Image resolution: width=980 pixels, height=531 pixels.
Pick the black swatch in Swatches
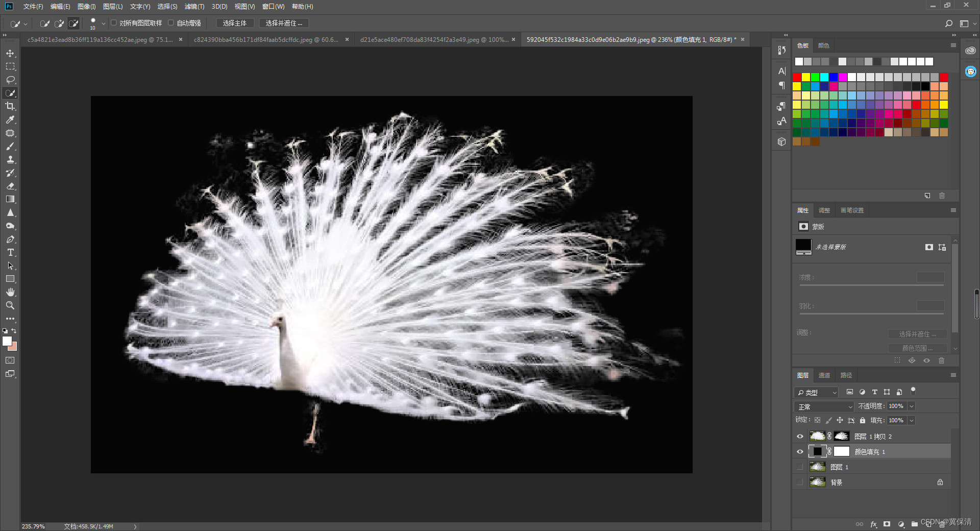pos(925,86)
